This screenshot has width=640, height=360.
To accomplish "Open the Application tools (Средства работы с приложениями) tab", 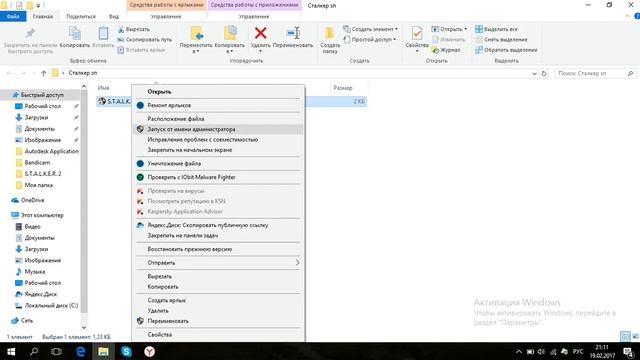I will point(255,5).
